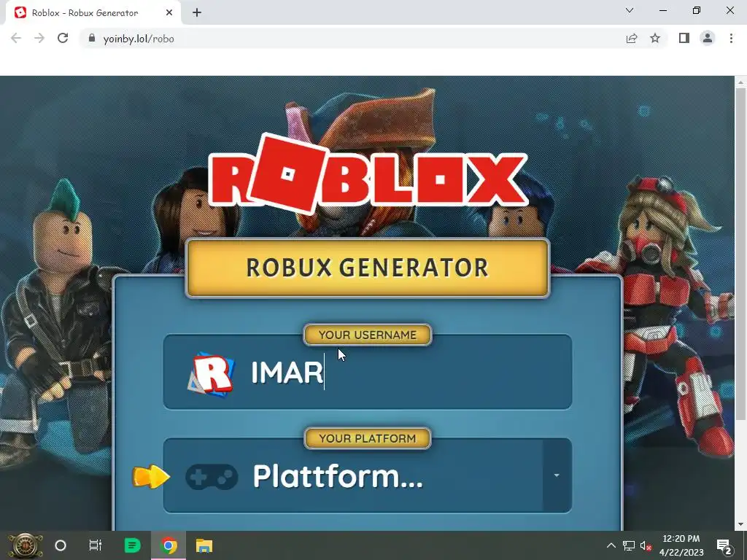Open the Plattform dropdown
The width and height of the screenshot is (747, 560).
pos(368,475)
